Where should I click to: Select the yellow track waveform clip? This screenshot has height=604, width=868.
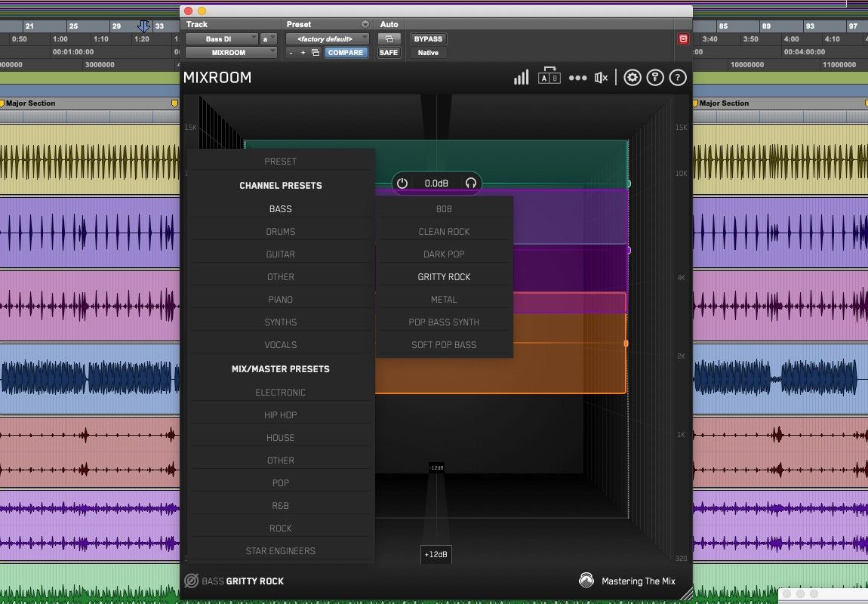pyautogui.click(x=90, y=160)
